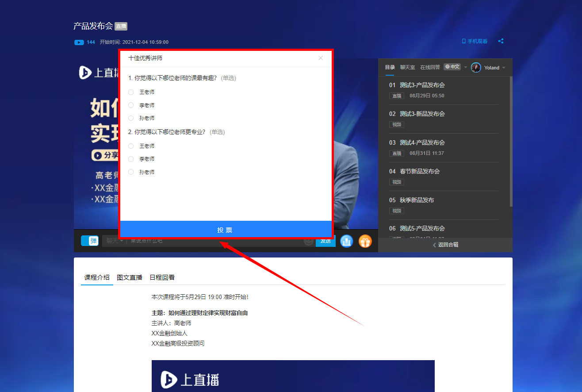Click the playlist panel scrollbar
Viewport: 582px width, 392px height.
[511, 142]
